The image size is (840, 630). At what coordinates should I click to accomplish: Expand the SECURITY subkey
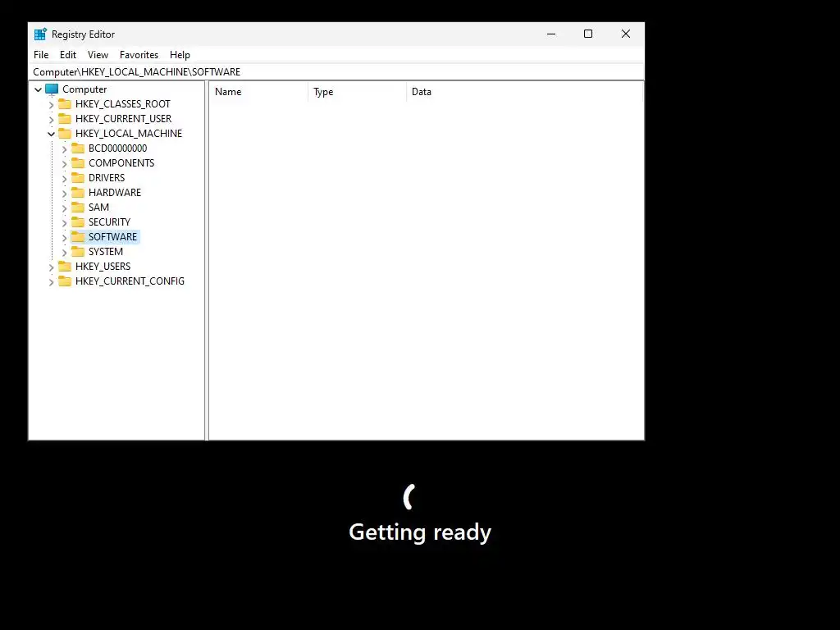[64, 222]
